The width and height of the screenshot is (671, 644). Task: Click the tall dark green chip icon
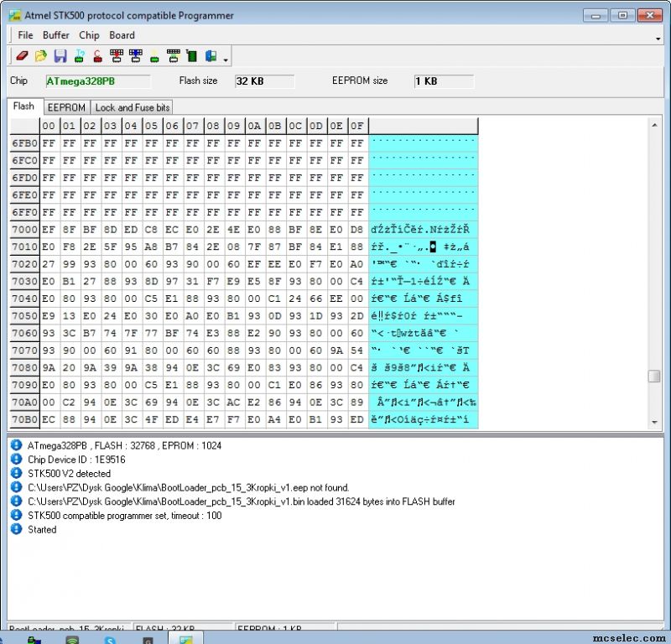(192, 56)
